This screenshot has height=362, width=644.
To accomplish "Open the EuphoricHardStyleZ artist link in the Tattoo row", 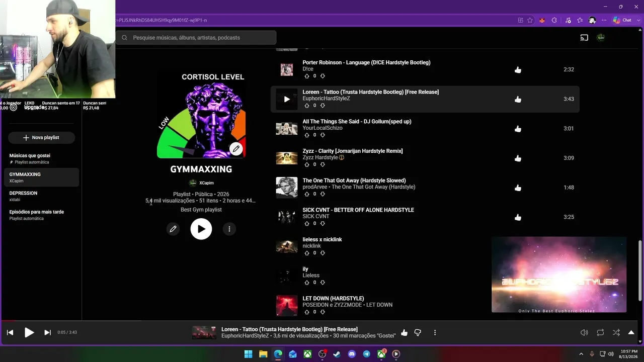I will click(x=326, y=99).
